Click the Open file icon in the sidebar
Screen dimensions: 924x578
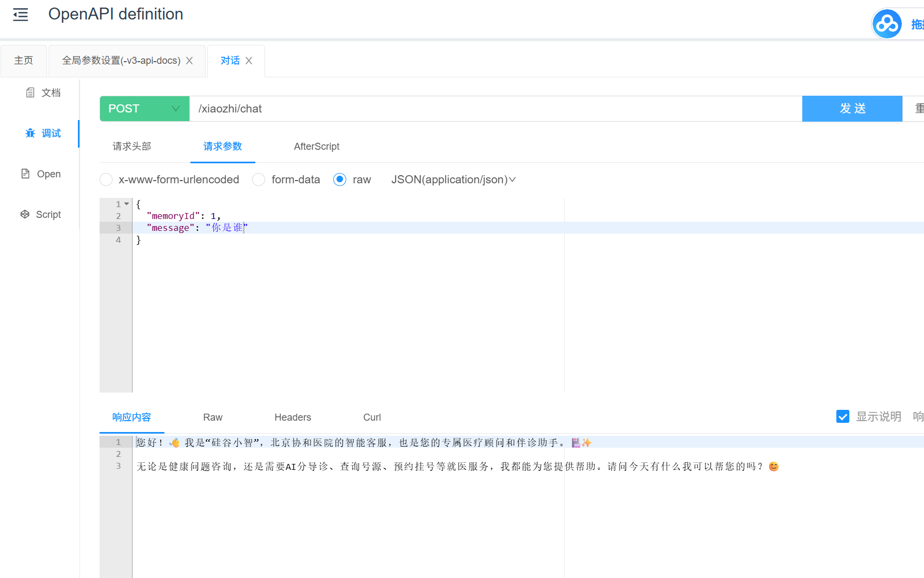[x=25, y=174]
